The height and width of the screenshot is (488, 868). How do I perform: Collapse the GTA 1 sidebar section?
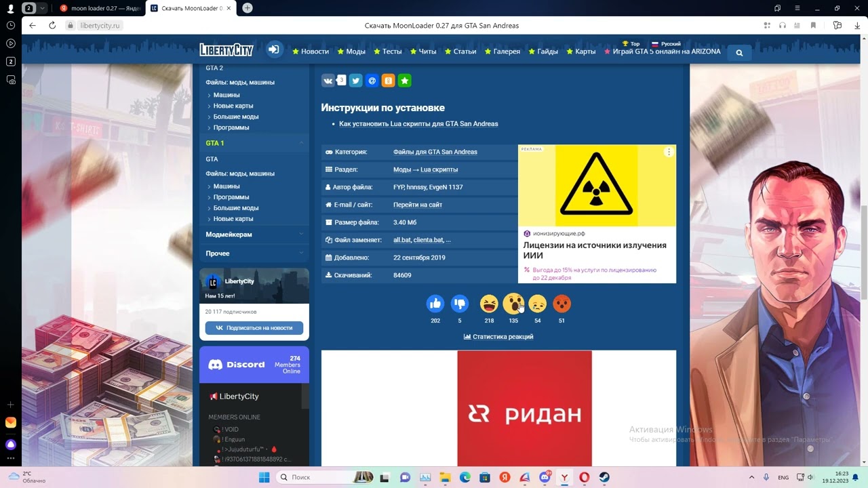coord(301,143)
